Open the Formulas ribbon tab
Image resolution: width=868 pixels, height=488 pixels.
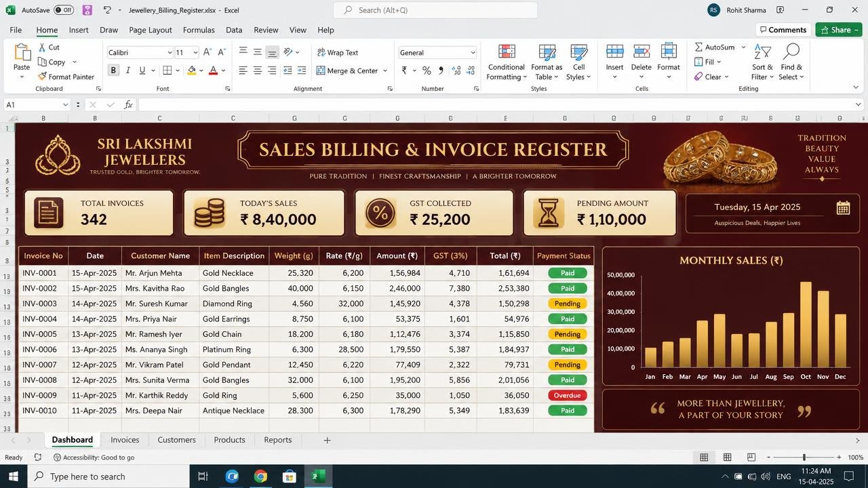pos(199,30)
